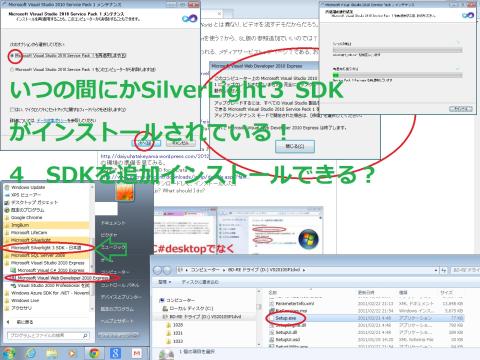Open the blue Google search taskbar icon

click(115, 353)
